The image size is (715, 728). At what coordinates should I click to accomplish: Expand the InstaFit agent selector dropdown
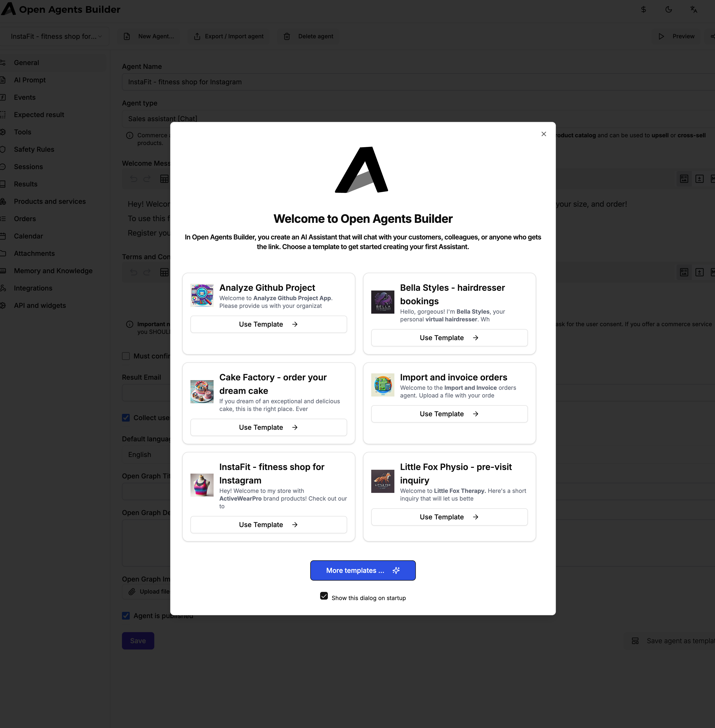click(x=55, y=36)
